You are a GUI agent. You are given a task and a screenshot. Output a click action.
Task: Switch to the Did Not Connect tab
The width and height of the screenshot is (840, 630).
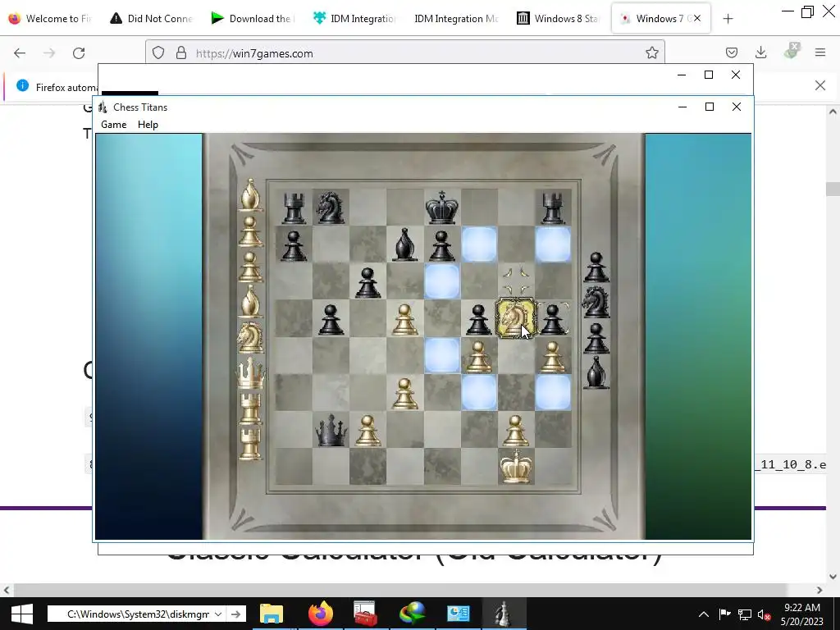(152, 19)
